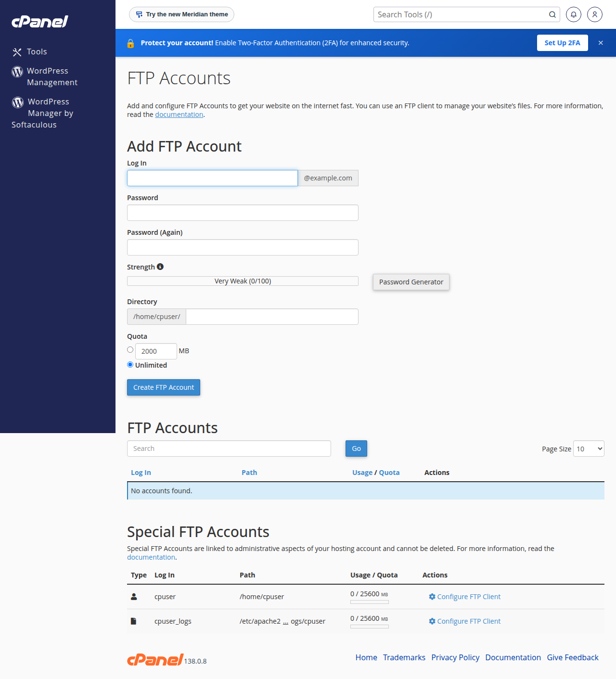
Task: Click the Set Up 2FA button
Action: 562,43
